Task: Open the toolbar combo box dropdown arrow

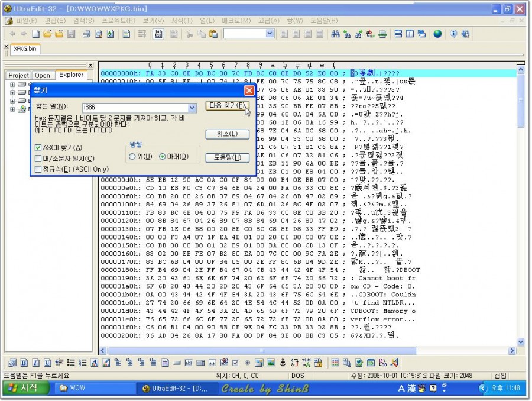Action: (x=270, y=34)
